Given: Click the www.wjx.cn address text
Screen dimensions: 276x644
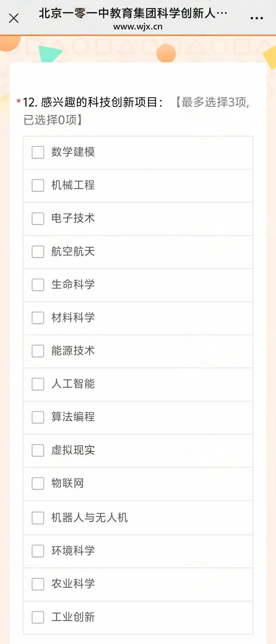Looking at the screenshot, I should [x=138, y=27].
